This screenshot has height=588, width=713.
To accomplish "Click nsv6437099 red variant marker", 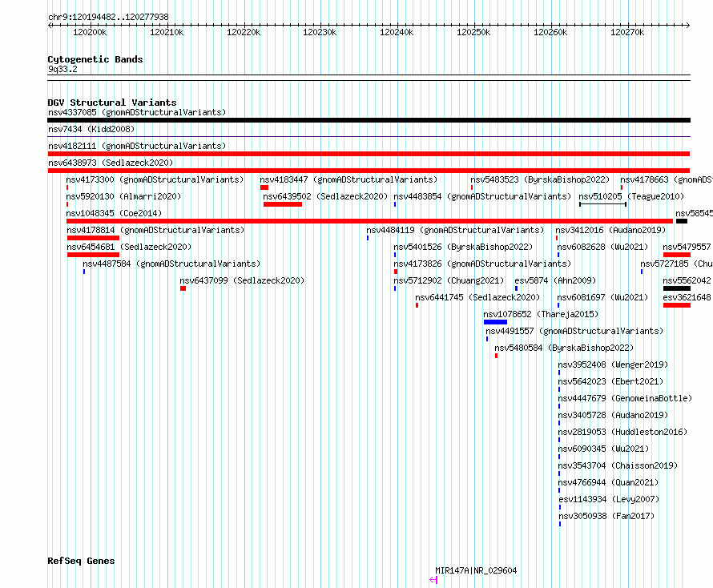I will point(183,288).
